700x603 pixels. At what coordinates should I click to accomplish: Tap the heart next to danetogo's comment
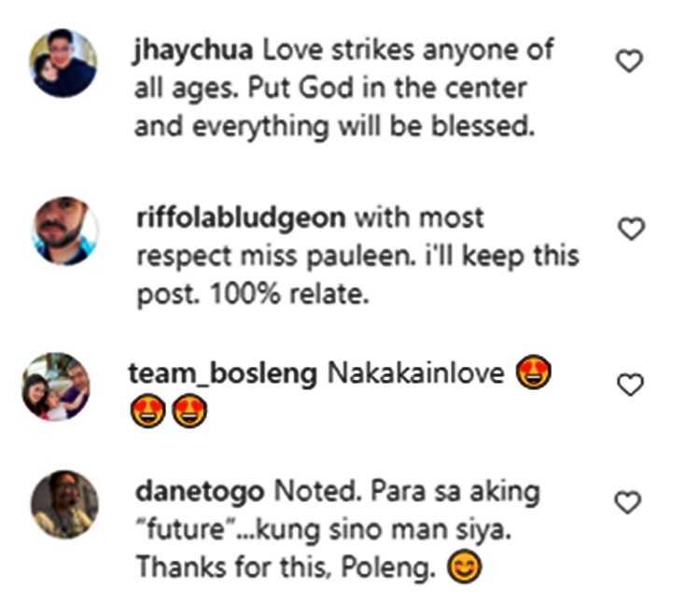pyautogui.click(x=628, y=501)
